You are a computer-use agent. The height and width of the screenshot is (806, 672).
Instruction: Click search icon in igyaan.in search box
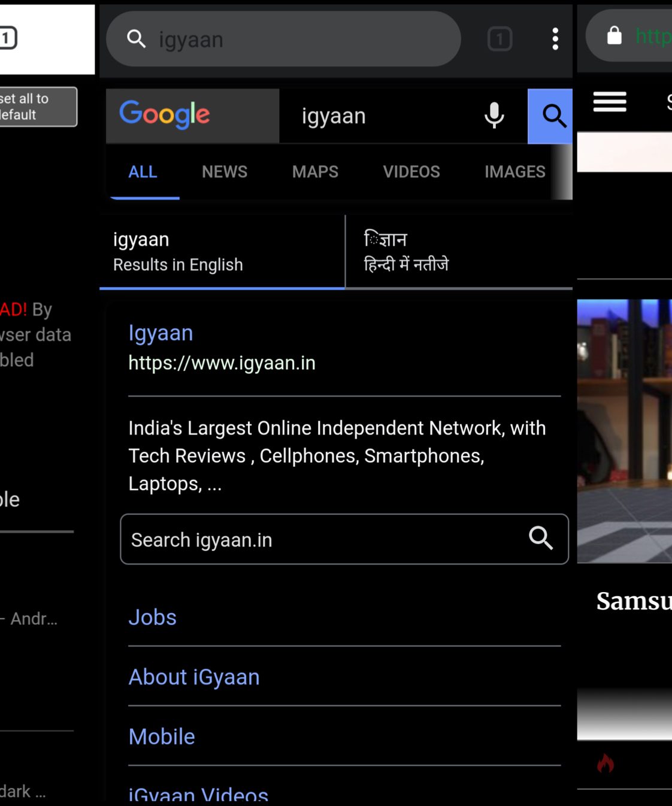(540, 538)
